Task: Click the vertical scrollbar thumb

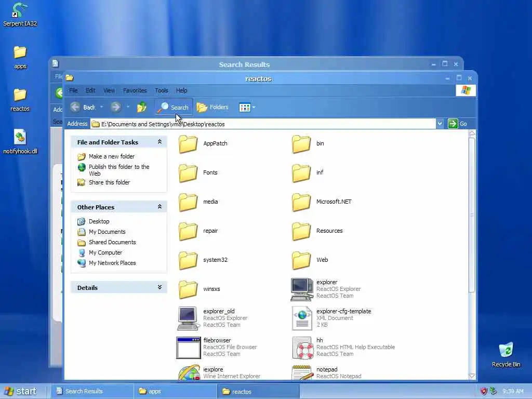Action: coord(472,215)
